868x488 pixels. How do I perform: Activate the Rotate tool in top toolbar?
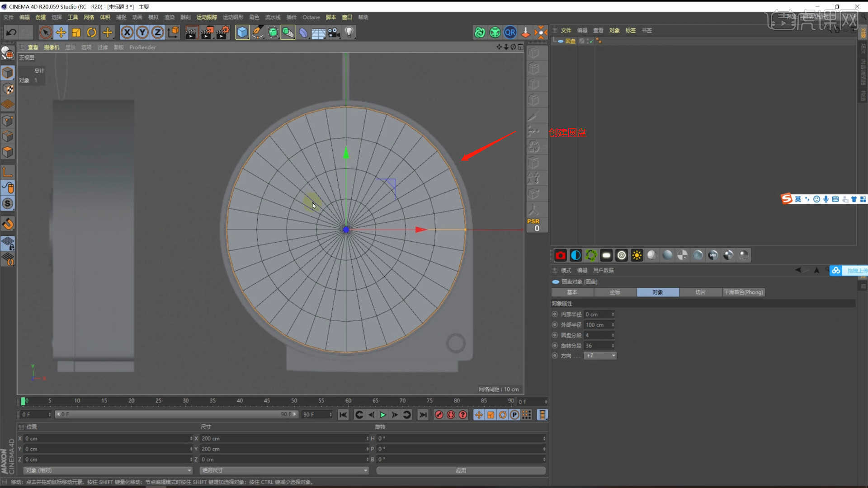91,32
